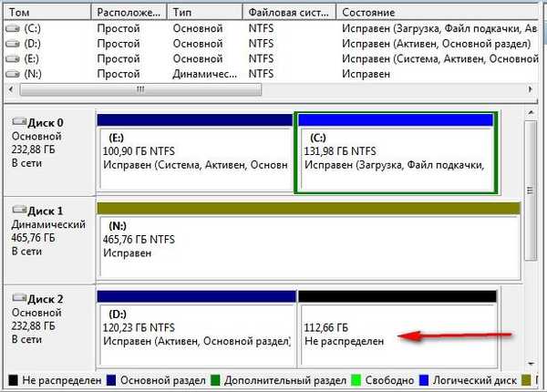Click the Исправен status cell in (N:) row
This screenshot has width=547, height=392.
pyautogui.click(x=366, y=74)
